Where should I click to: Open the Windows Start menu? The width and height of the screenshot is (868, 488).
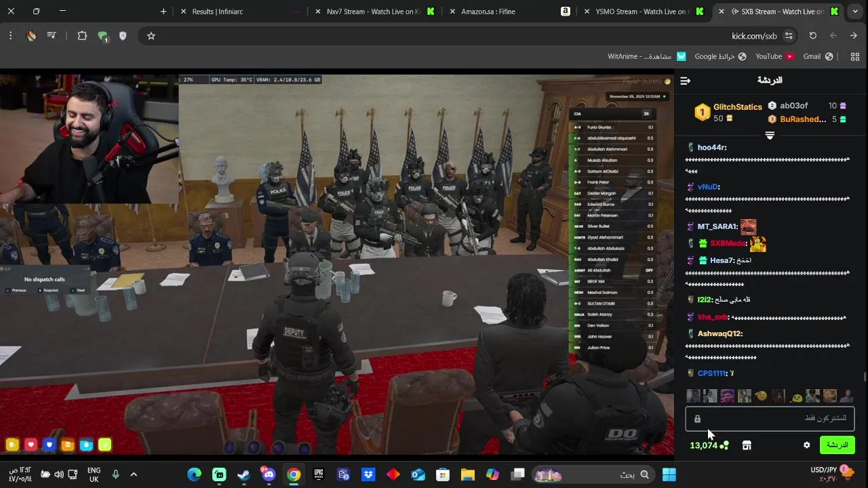669,474
